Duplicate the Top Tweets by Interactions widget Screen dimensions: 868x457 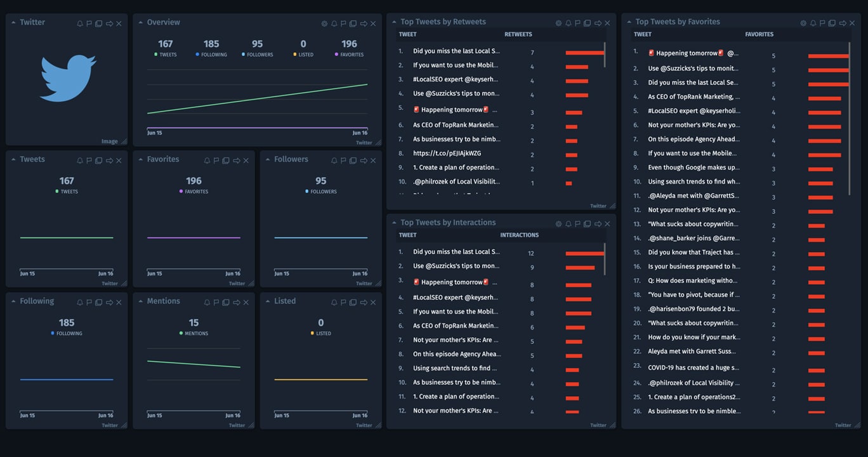click(588, 223)
